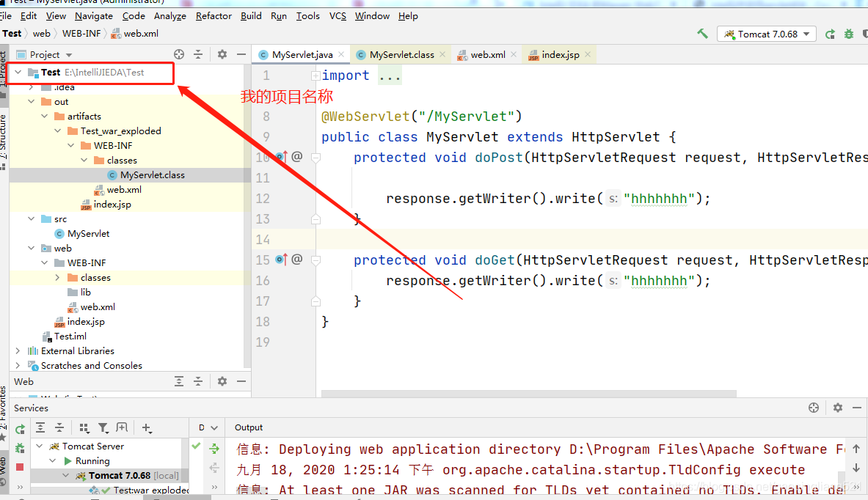
Task: Open the Help menu
Action: (408, 16)
